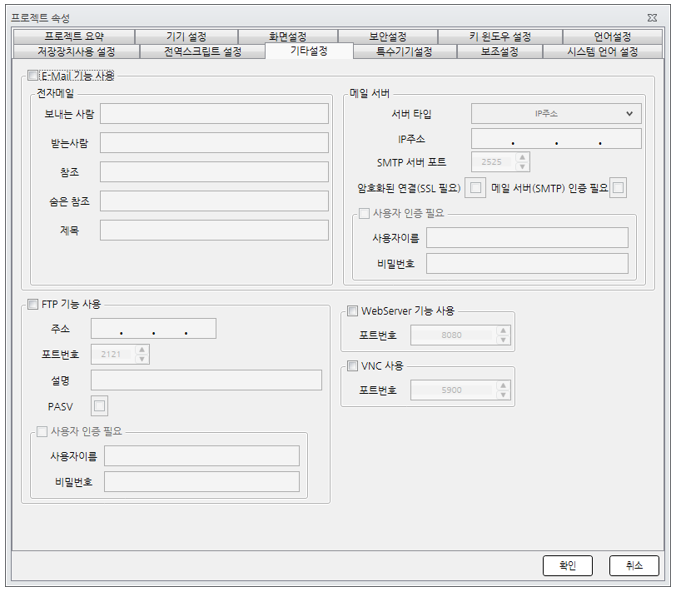Click the 숨은 참조 input field

(x=214, y=201)
